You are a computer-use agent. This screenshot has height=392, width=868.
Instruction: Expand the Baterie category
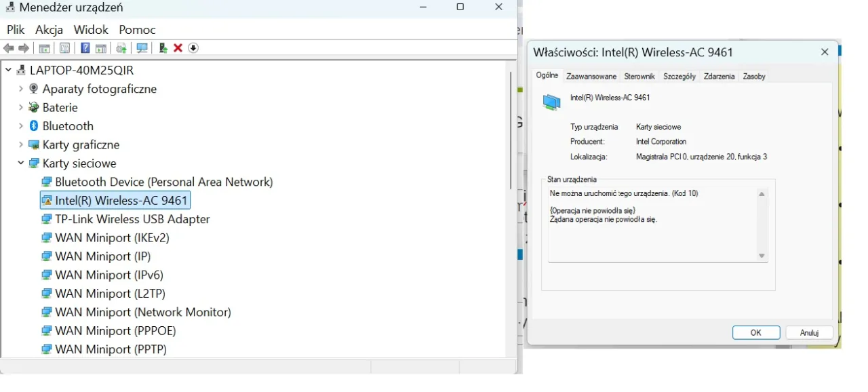point(20,107)
